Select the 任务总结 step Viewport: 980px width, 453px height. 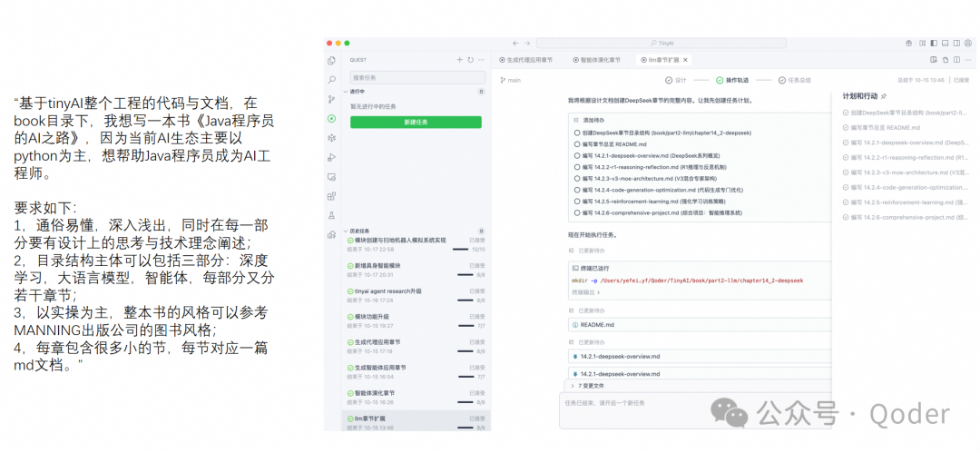794,80
